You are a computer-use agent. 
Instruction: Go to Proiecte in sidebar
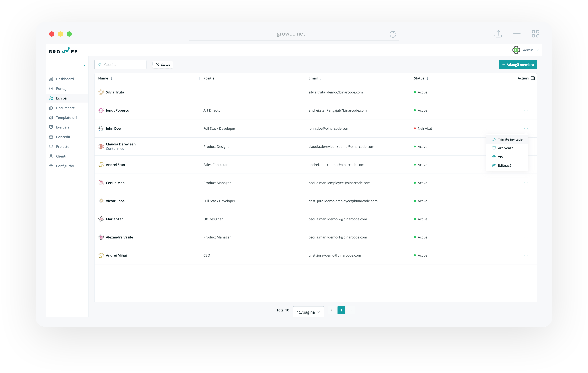point(63,147)
